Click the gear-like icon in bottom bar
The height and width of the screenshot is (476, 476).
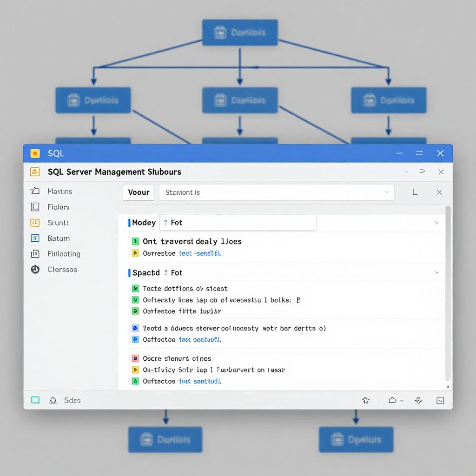(419, 400)
